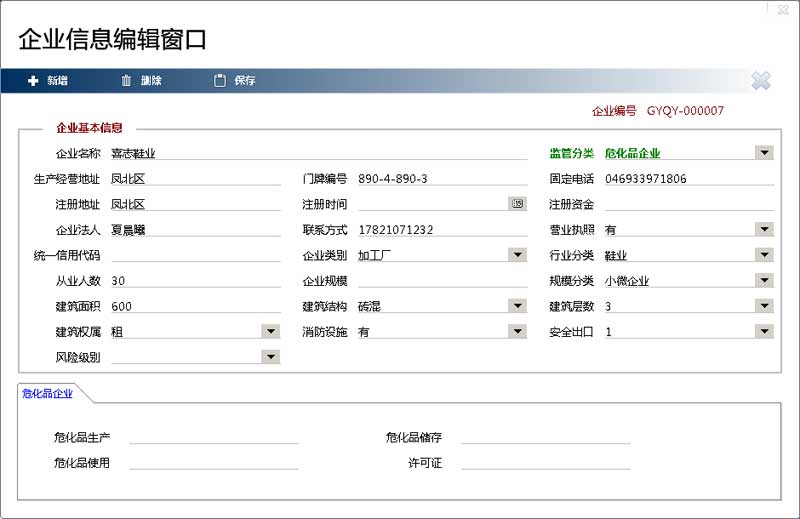The image size is (800, 519).
Task: Expand the 监管分类 dropdown arrow
Action: 764,152
